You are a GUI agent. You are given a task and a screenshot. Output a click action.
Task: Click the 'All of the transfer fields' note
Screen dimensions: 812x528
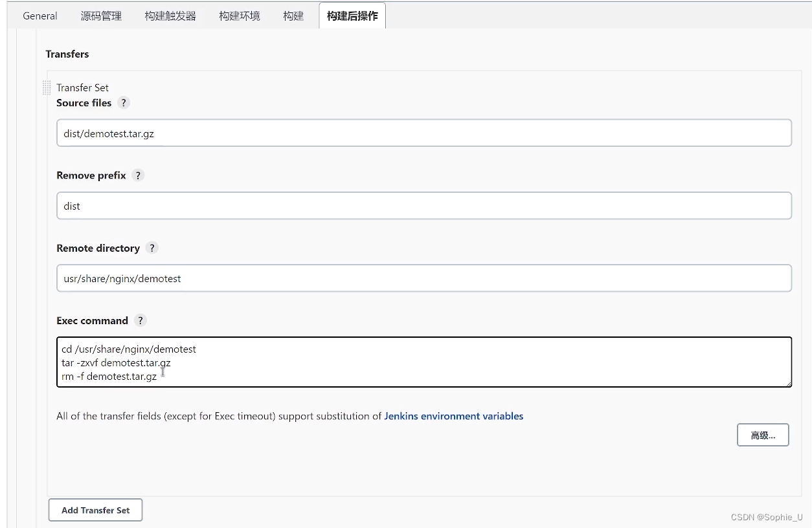pos(289,416)
